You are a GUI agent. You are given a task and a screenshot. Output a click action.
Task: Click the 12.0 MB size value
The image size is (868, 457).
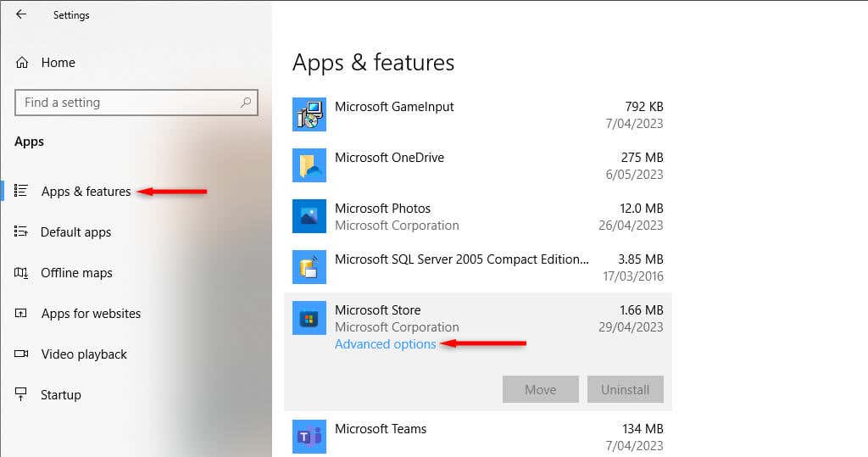(641, 209)
